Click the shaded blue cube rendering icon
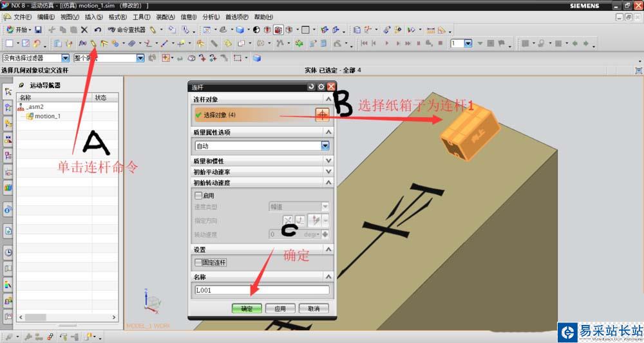Image resolution: width=644 pixels, height=343 pixels. tap(240, 30)
